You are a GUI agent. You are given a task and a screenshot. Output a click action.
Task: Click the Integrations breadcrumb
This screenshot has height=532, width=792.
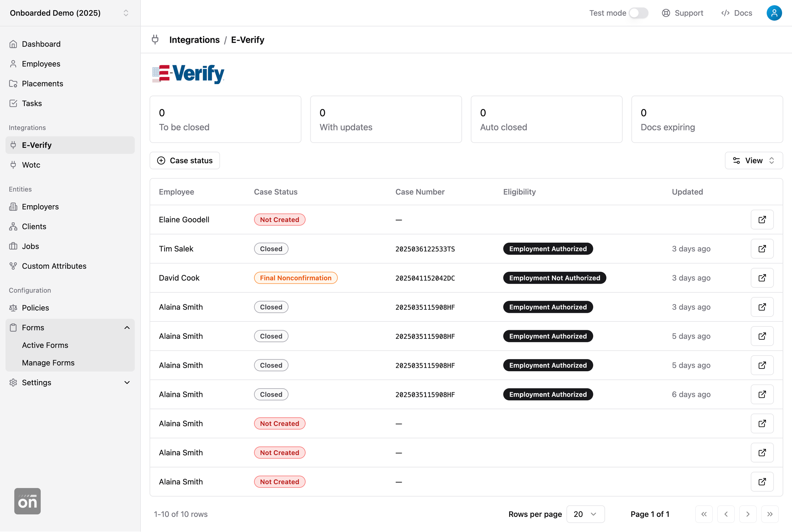(195, 40)
